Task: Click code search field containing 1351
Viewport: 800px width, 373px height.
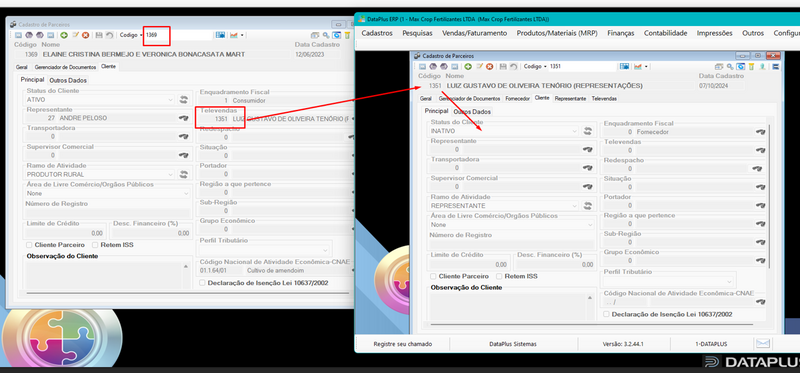Action: click(582, 66)
